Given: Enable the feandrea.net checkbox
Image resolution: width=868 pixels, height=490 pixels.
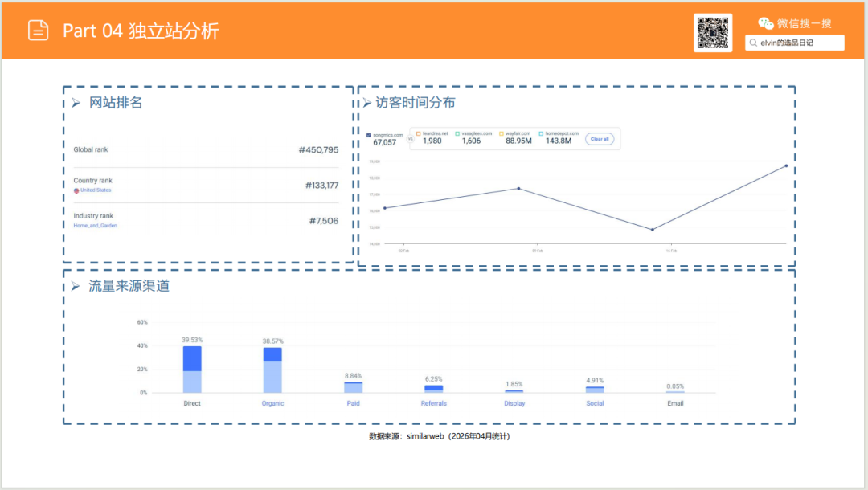Looking at the screenshot, I should (419, 133).
